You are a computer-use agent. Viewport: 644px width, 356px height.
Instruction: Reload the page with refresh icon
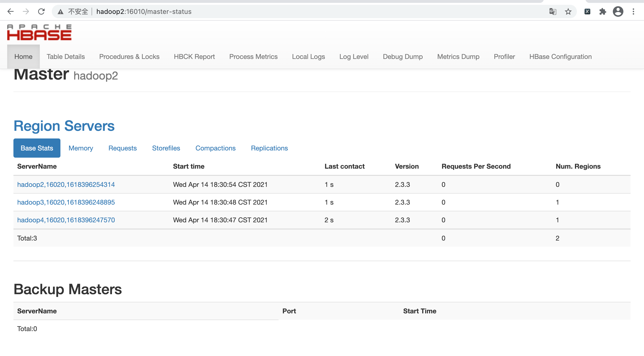point(41,11)
